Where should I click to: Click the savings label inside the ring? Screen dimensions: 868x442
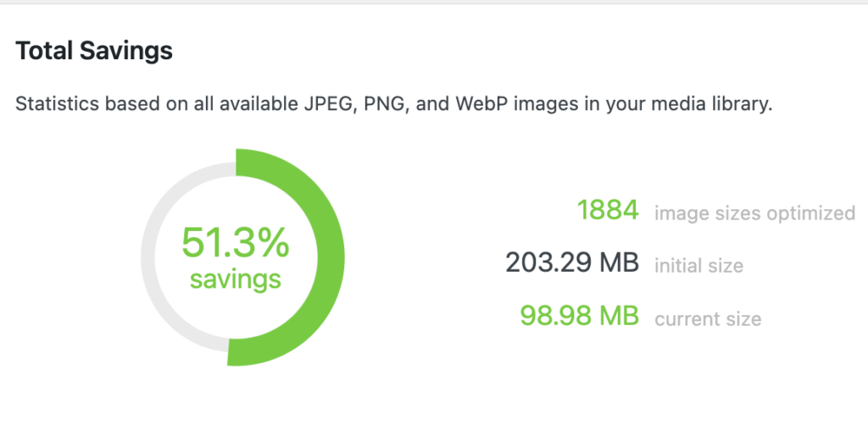click(236, 279)
